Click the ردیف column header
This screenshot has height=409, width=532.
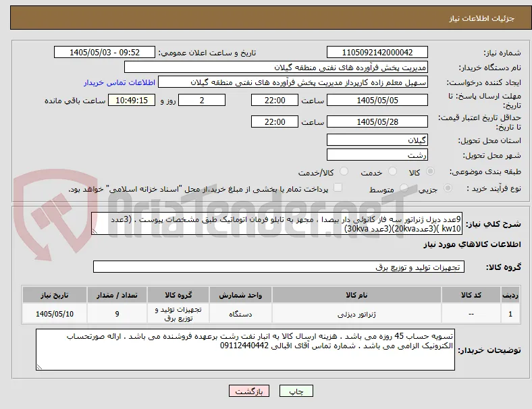[x=510, y=295]
